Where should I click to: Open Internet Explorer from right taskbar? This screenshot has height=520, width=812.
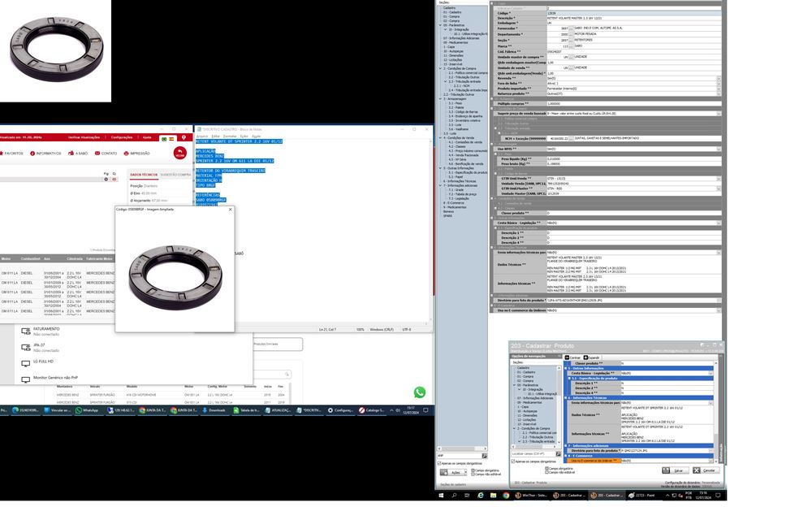(480, 496)
